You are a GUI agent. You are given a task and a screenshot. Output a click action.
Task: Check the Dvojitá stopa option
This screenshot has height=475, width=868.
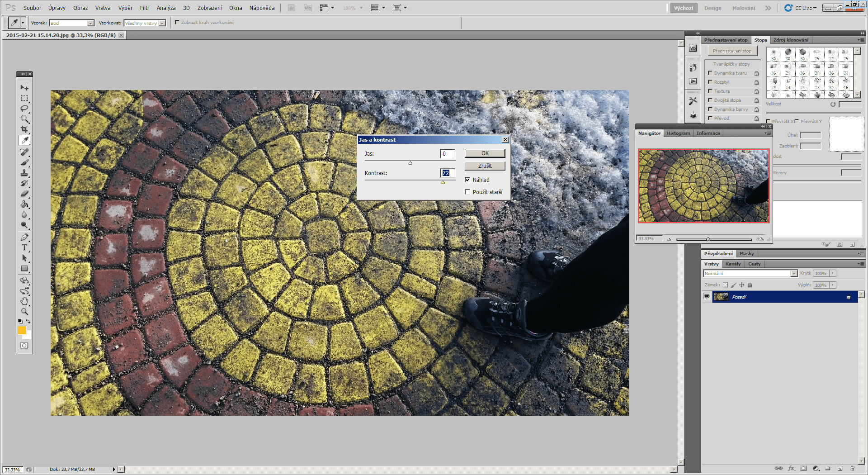click(710, 100)
